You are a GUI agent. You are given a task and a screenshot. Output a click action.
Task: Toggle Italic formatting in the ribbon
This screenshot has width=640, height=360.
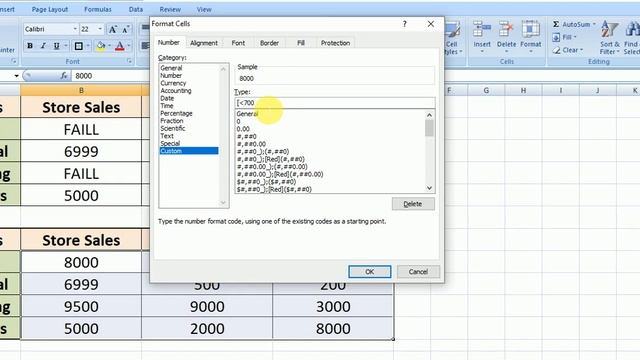click(x=43, y=46)
